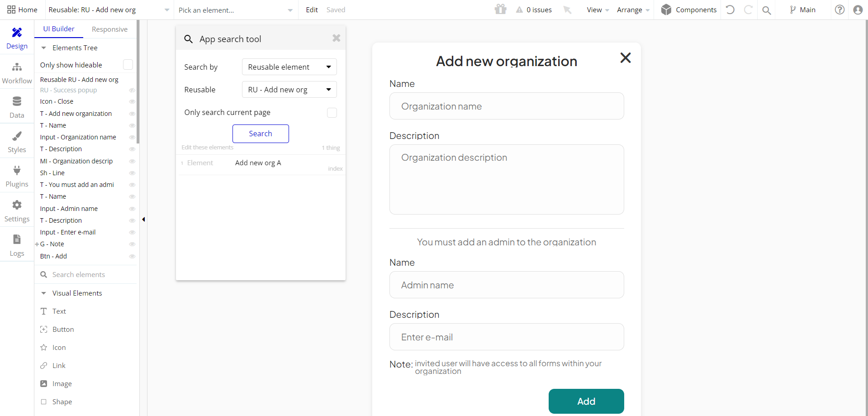Open the Styles section

17,142
